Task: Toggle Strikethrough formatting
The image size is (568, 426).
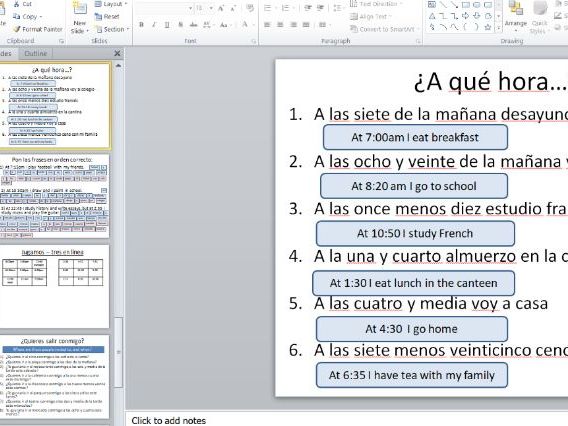Action: click(193, 25)
